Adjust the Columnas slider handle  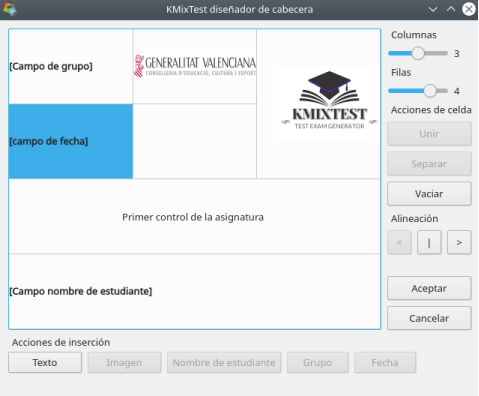coord(418,53)
